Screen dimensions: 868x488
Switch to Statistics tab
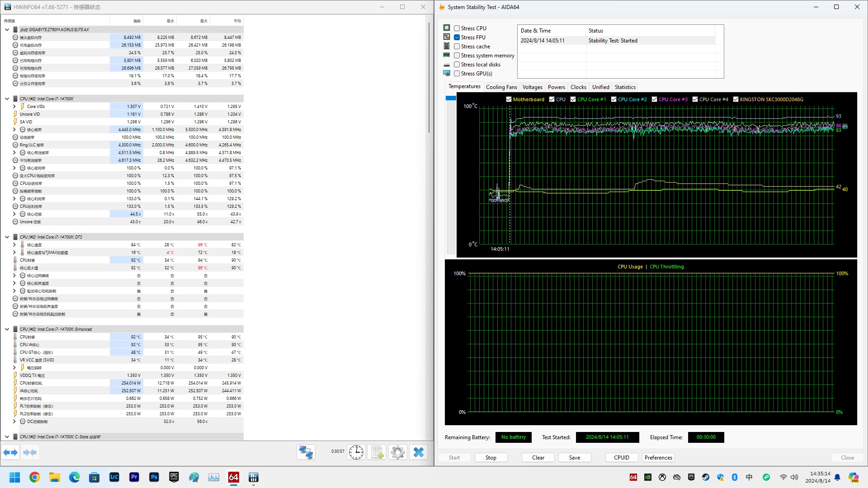tap(625, 87)
